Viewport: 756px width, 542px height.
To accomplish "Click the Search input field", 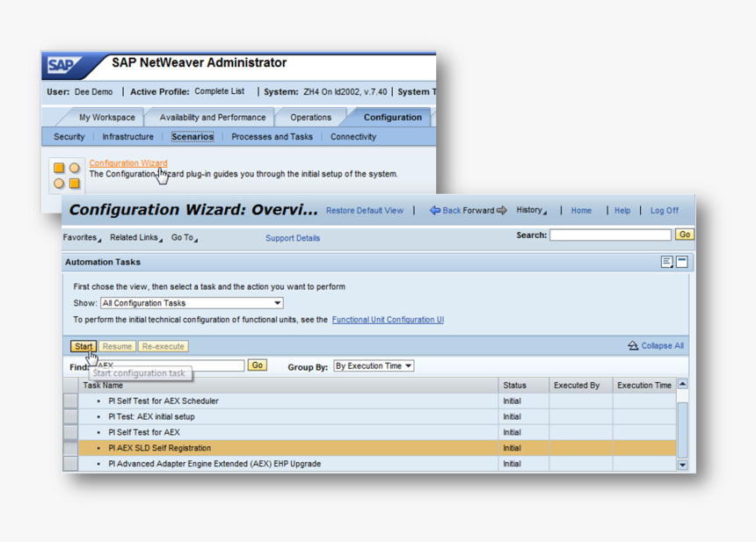I will (610, 235).
